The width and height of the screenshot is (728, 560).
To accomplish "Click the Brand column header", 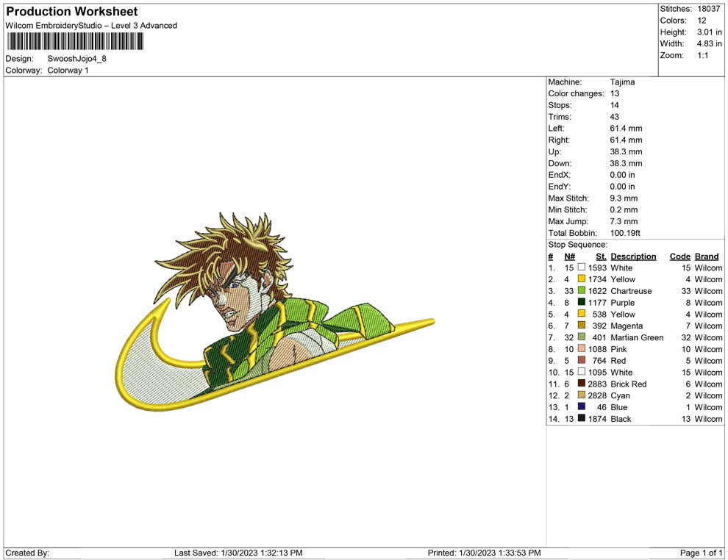I will [x=707, y=256].
